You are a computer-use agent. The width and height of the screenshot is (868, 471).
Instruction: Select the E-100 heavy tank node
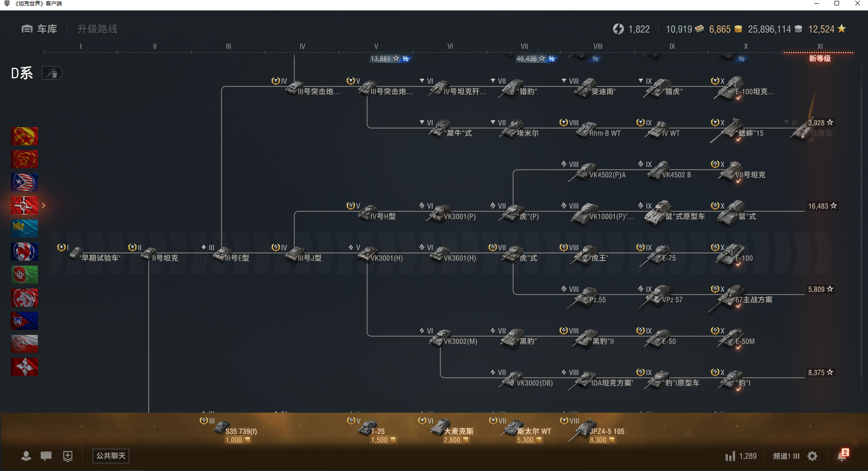(732, 255)
